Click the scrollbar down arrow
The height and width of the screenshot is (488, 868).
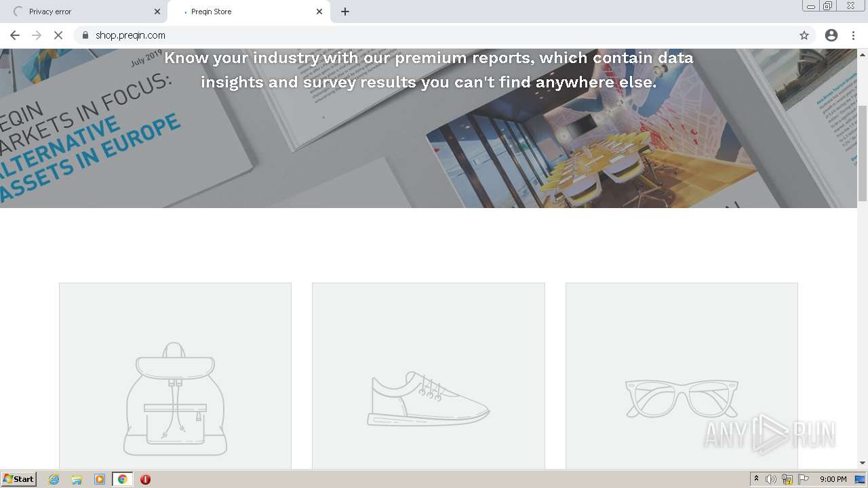[863, 464]
